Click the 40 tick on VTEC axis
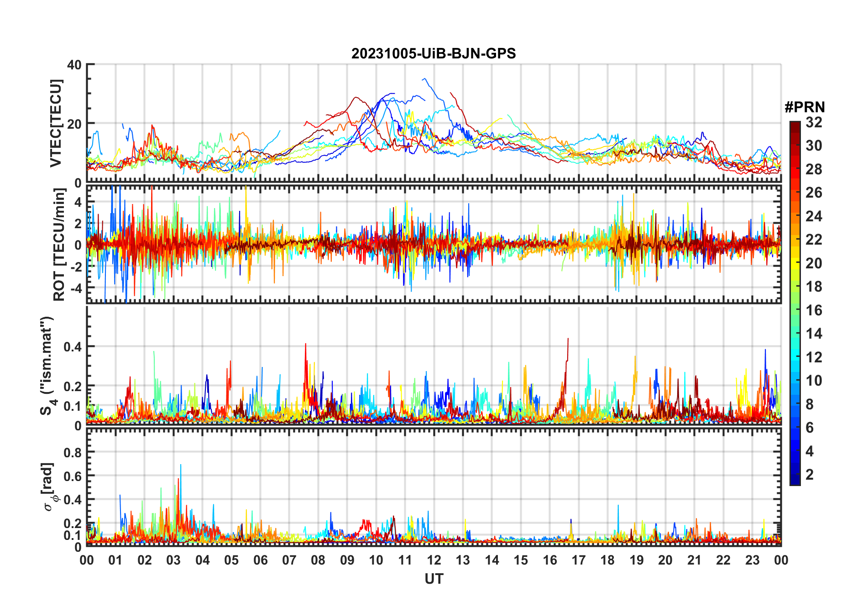Image resolution: width=868 pixels, height=607 pixels. [74, 65]
